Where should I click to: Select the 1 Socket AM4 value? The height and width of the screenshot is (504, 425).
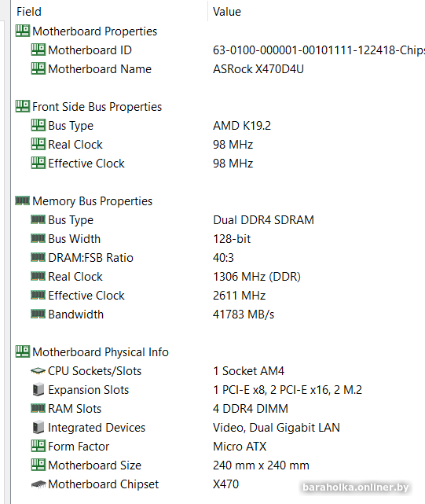pos(249,371)
